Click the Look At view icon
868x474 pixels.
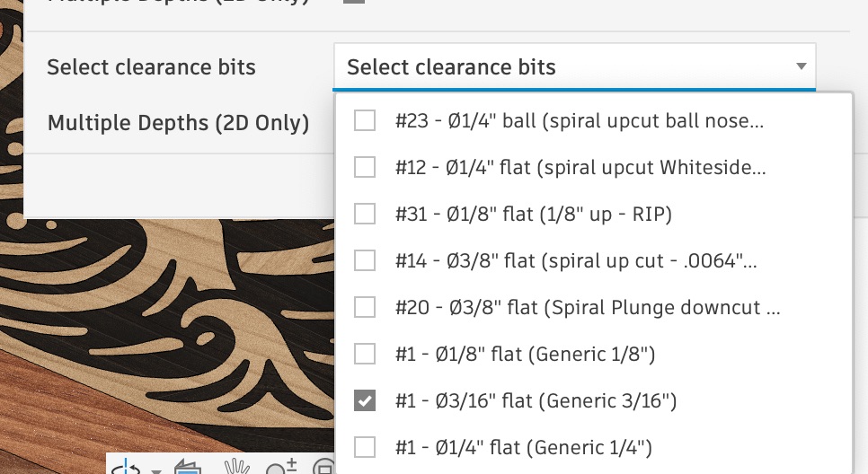point(187,468)
